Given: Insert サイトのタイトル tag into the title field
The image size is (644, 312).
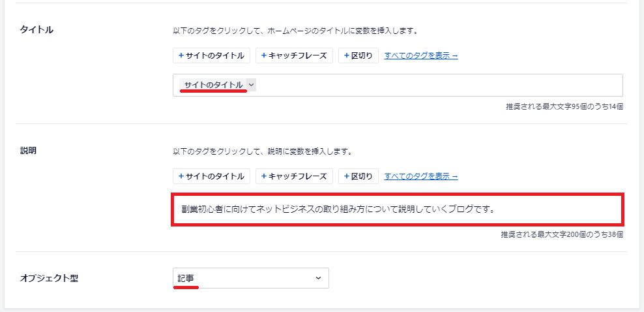Looking at the screenshot, I should pyautogui.click(x=212, y=55).
